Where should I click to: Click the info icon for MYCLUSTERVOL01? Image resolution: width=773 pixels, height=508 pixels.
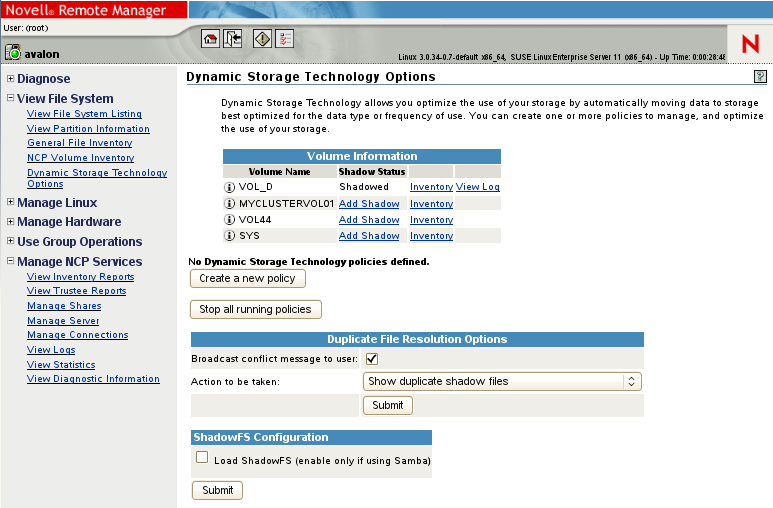[229, 204]
